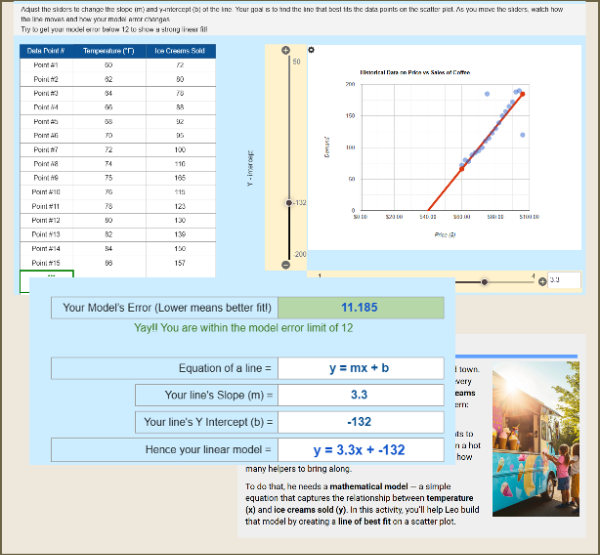Select the Point #7 row label
Screen dimensions: 600x555
(x=46, y=150)
